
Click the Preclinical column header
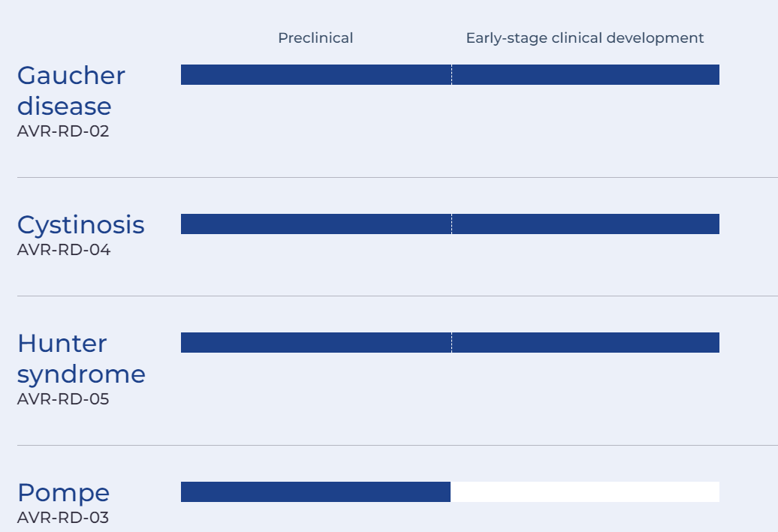[x=315, y=38]
